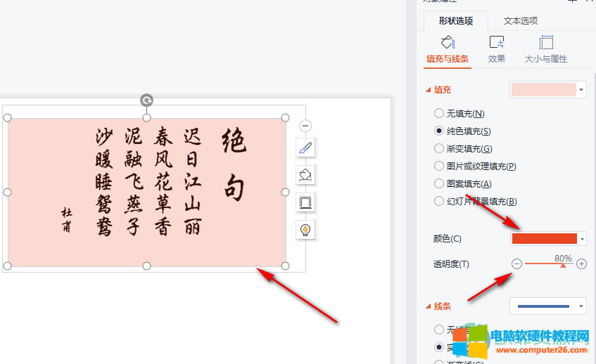
Task: Collapse the 线条 section triangle
Action: (429, 306)
